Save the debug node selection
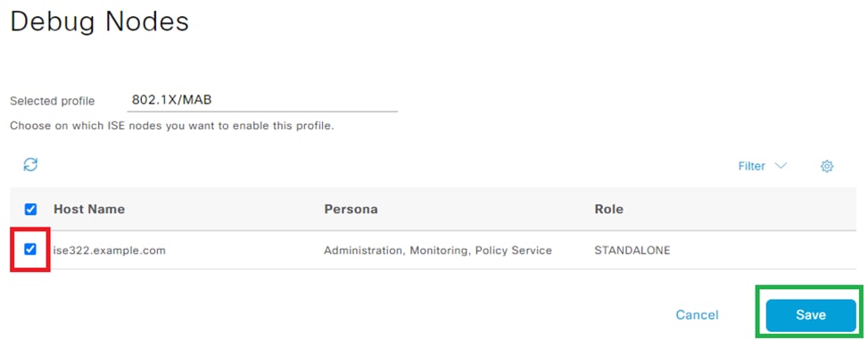Viewport: 868px width, 340px height. click(x=810, y=315)
